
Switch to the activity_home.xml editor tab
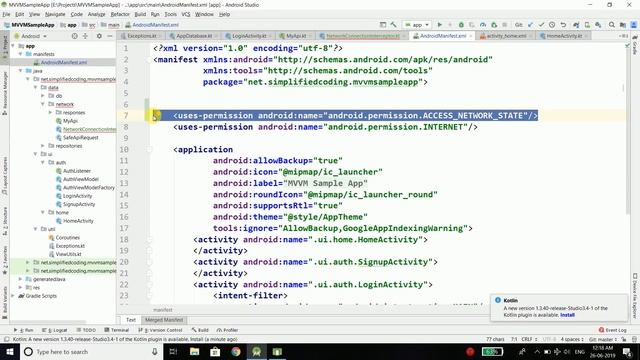pyautogui.click(x=506, y=36)
